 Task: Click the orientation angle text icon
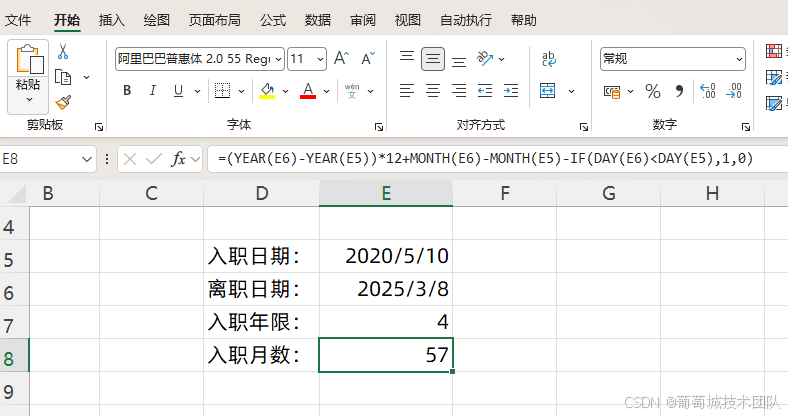(485, 58)
